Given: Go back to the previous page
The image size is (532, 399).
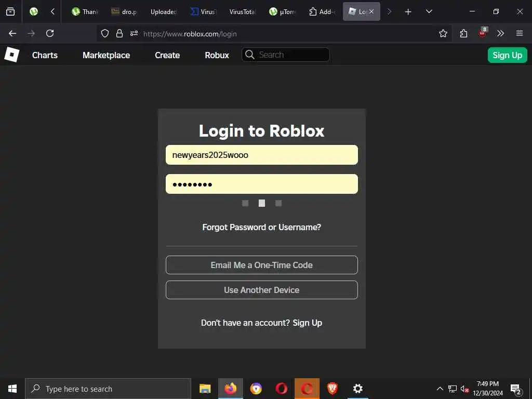Looking at the screenshot, I should coord(12,33).
